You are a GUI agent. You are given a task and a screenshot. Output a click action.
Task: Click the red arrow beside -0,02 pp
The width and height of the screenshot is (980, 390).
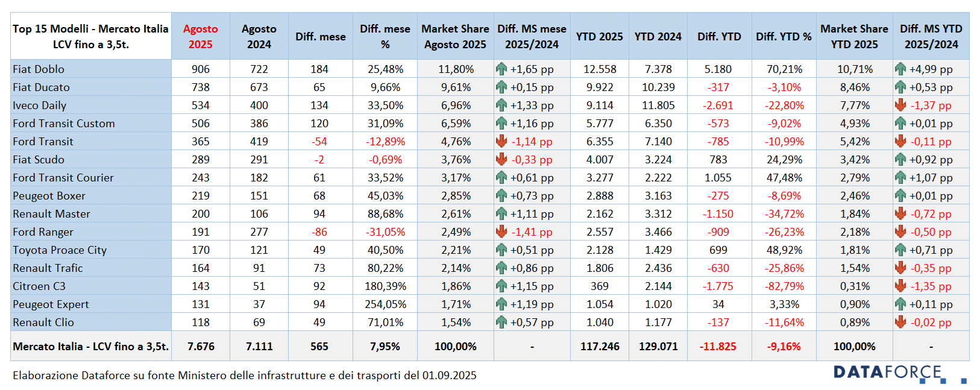pos(900,322)
